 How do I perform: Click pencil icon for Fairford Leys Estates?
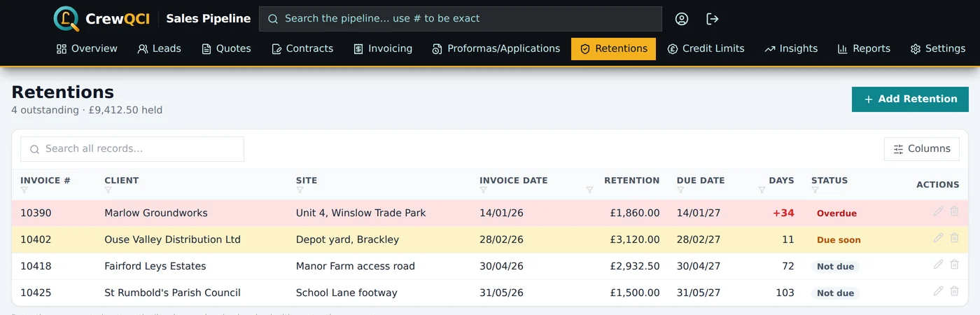pyautogui.click(x=939, y=265)
